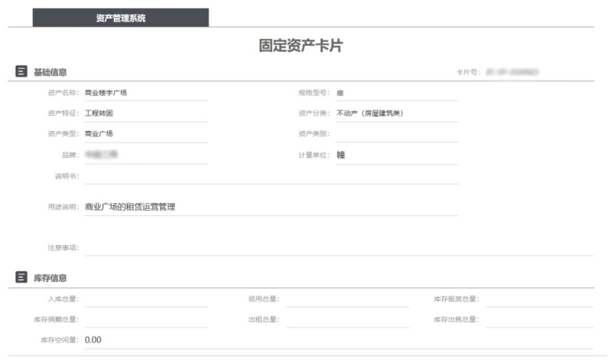
Task: Click the 库存信息 section list icon
Action: (21, 277)
